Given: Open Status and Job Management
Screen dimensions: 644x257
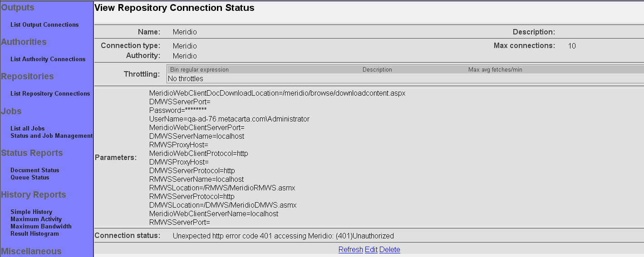Looking at the screenshot, I should (x=51, y=136).
